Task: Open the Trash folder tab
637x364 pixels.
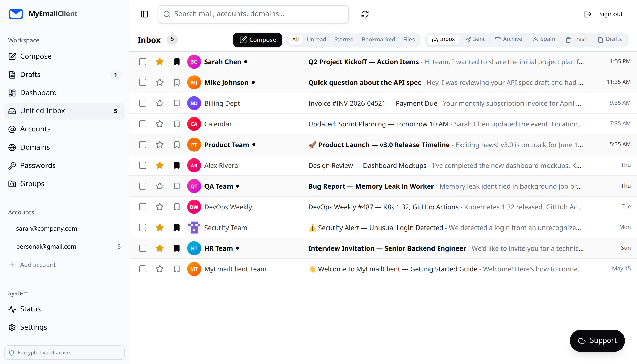Action: tap(577, 39)
